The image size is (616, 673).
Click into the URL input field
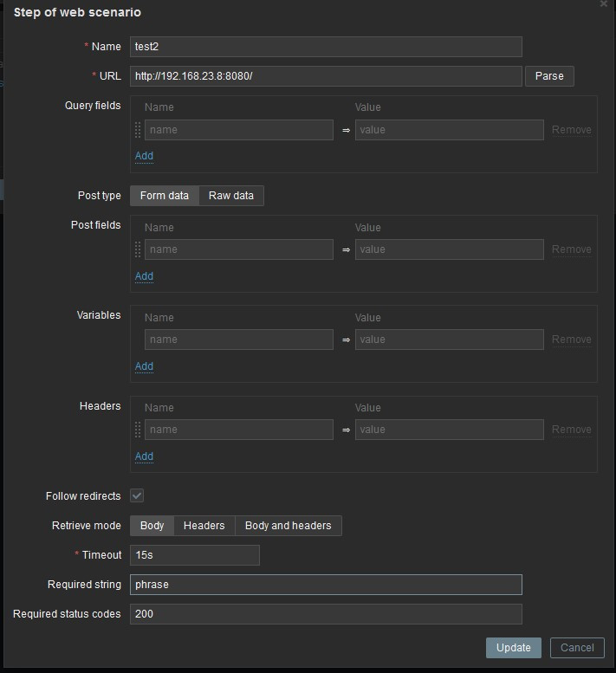326,76
